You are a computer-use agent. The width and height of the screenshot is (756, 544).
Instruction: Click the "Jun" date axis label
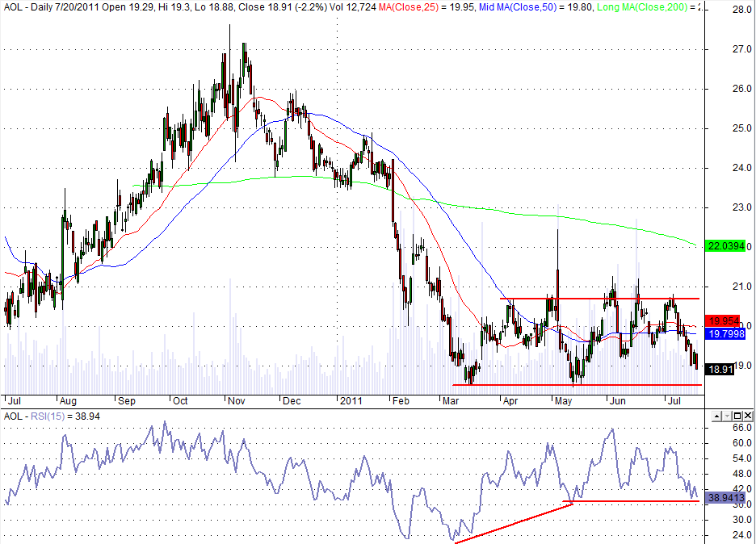pos(618,401)
